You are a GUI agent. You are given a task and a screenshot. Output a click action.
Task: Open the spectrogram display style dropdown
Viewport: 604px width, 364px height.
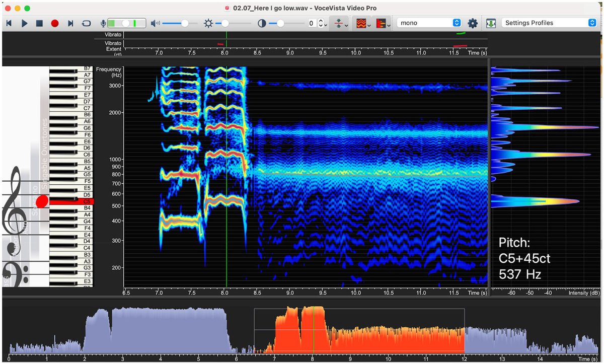(363, 23)
